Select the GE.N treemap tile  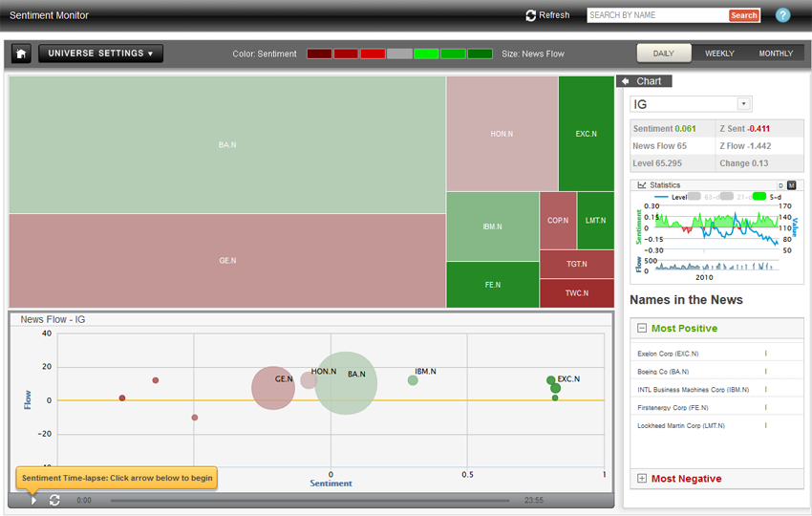227,261
